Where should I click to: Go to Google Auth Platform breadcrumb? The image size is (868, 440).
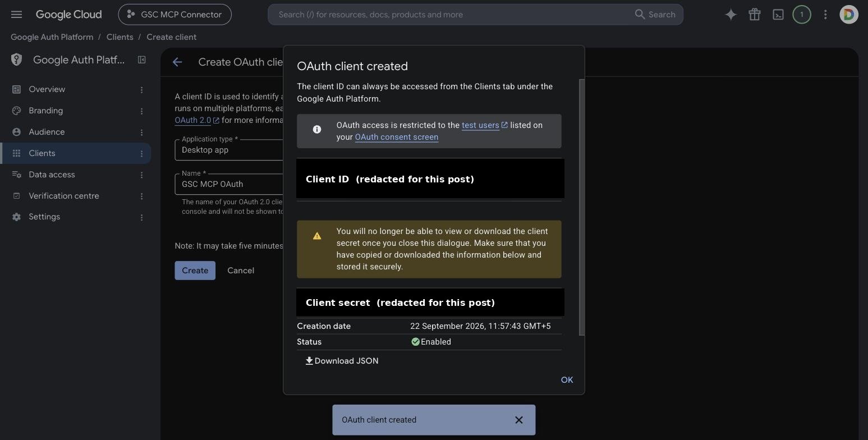point(52,37)
